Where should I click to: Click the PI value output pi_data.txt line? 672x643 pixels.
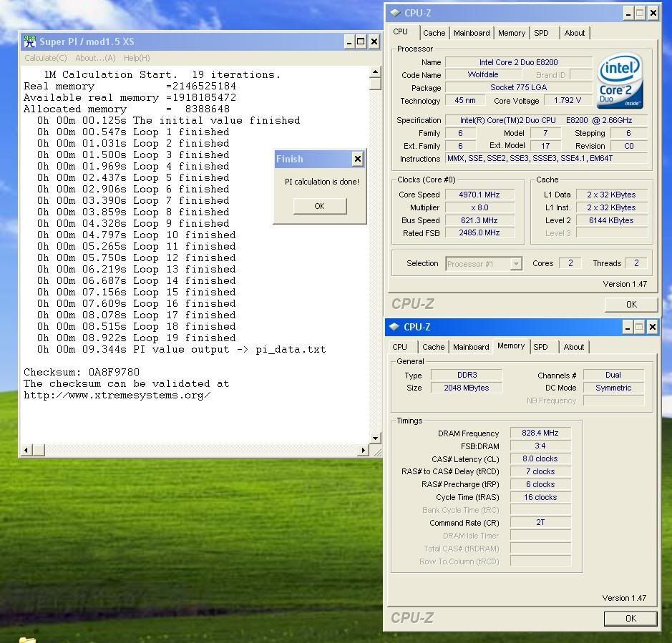(181, 350)
